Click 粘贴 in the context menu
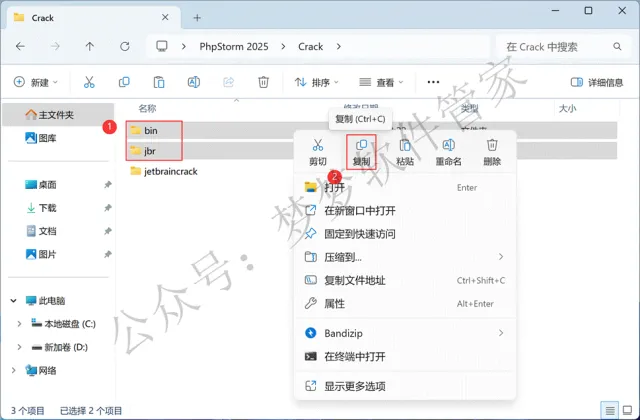 tap(405, 153)
